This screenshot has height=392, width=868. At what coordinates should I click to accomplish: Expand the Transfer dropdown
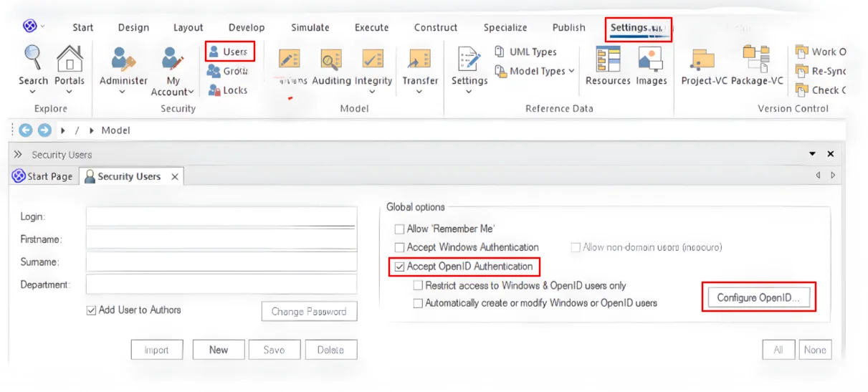coord(419,81)
